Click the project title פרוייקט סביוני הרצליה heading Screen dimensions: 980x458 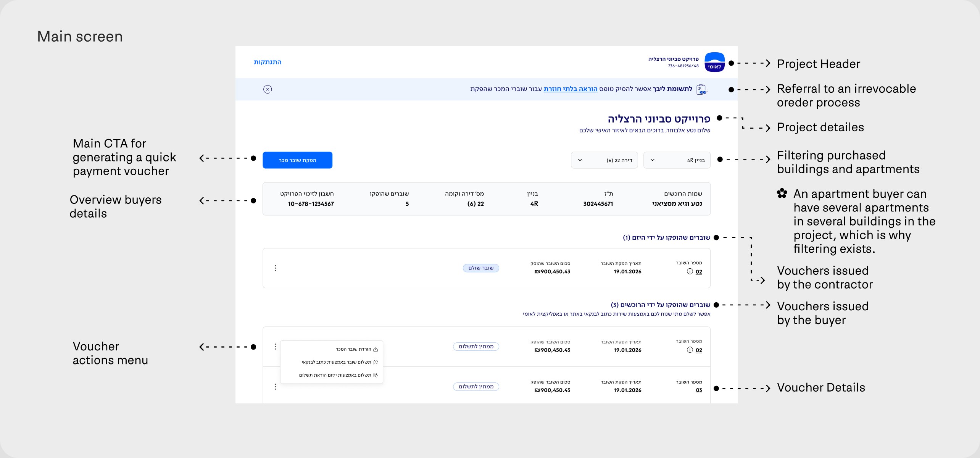[659, 119]
